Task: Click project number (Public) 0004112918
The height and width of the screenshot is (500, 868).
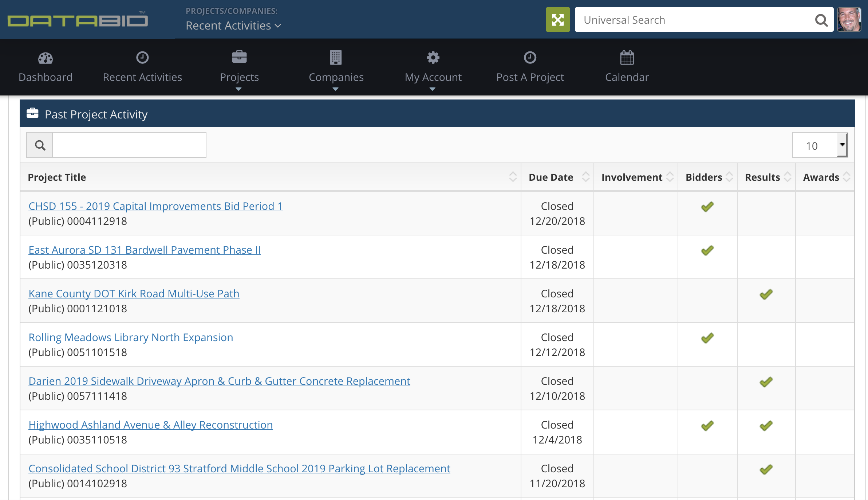Action: click(78, 221)
